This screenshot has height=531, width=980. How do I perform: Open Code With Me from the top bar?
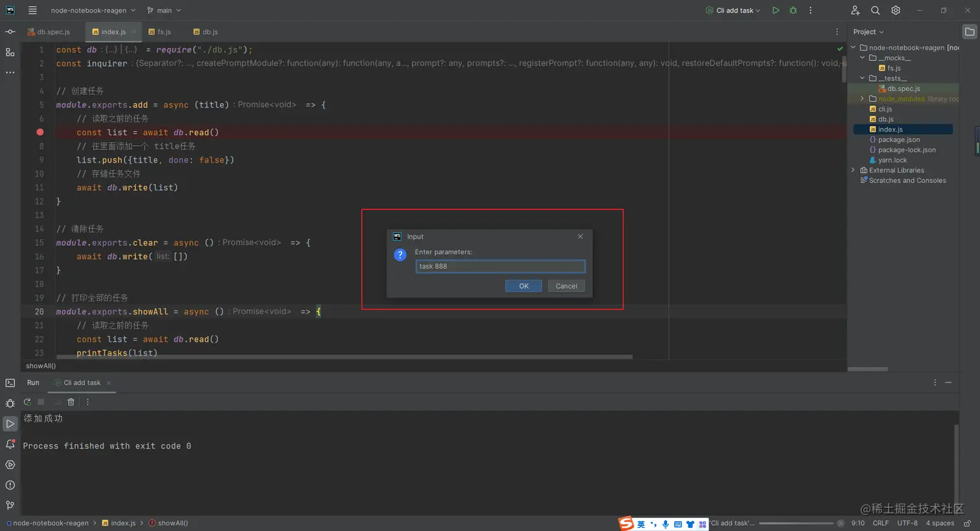pos(855,10)
